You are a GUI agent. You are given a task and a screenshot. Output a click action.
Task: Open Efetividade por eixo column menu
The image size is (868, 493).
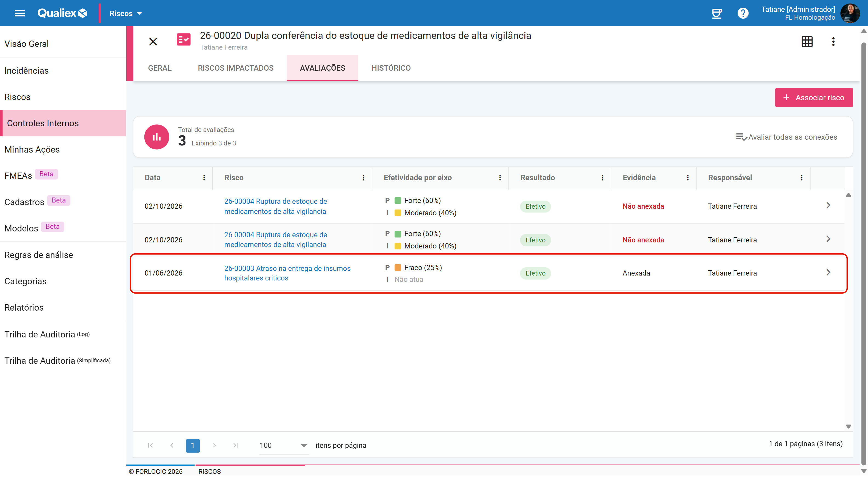click(500, 178)
